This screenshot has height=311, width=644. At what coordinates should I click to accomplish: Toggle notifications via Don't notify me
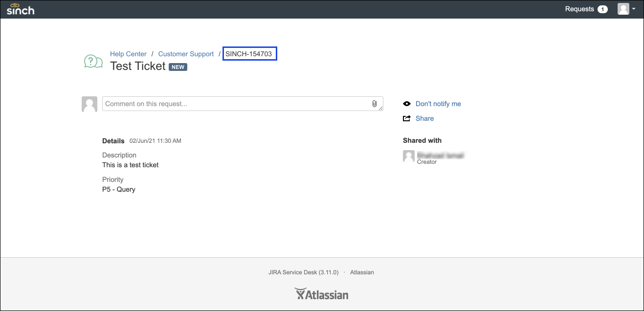point(438,103)
